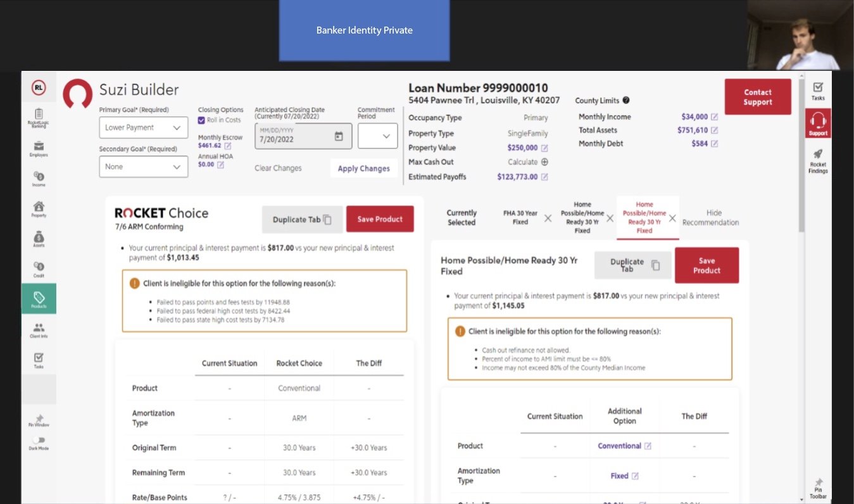Save the Home Possible product

[x=706, y=265]
